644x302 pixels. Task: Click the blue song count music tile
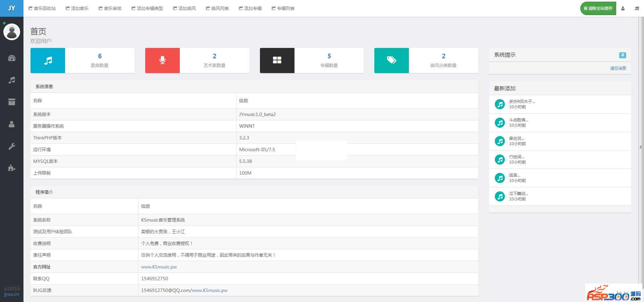point(48,60)
